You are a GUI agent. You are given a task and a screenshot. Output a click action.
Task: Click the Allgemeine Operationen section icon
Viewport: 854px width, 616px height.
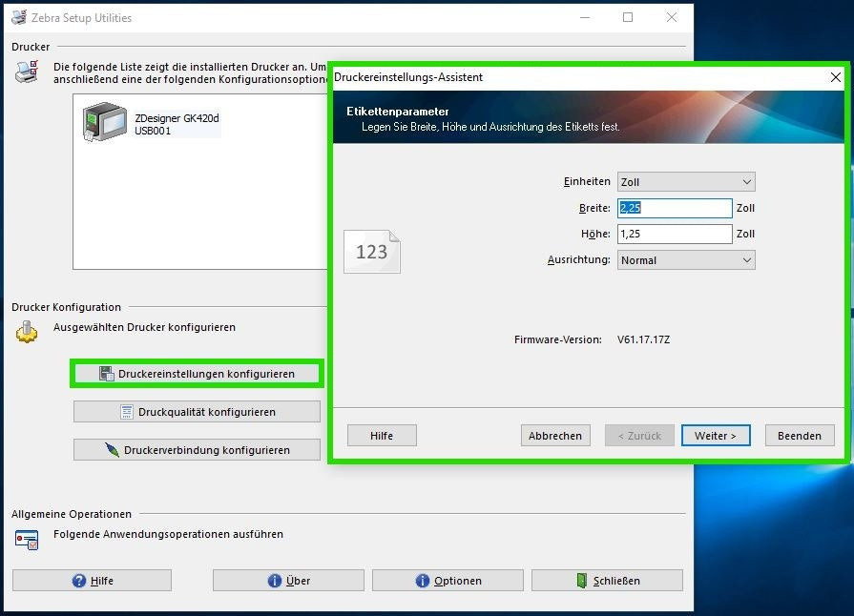[x=27, y=540]
